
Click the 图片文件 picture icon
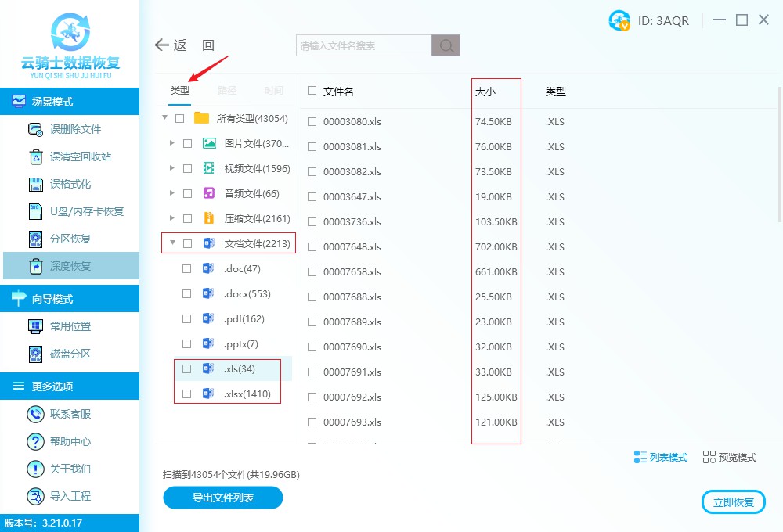click(209, 143)
